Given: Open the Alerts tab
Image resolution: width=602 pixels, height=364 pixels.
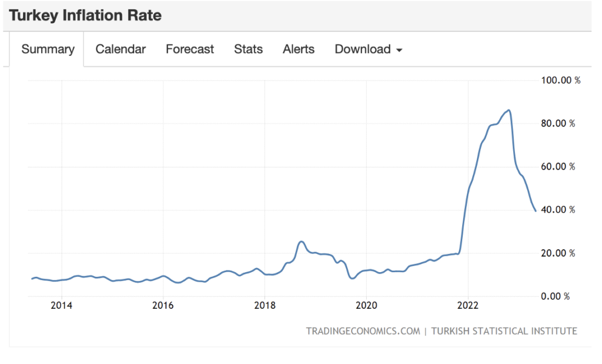Looking at the screenshot, I should [299, 49].
